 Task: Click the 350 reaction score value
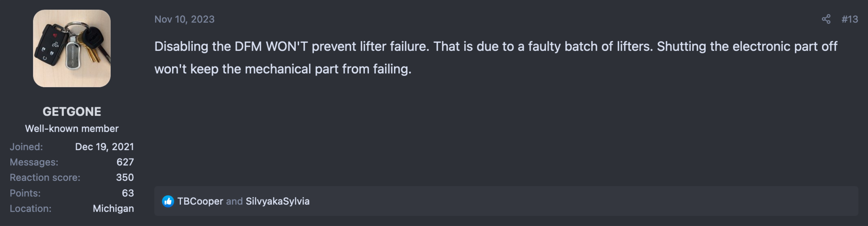click(x=125, y=177)
